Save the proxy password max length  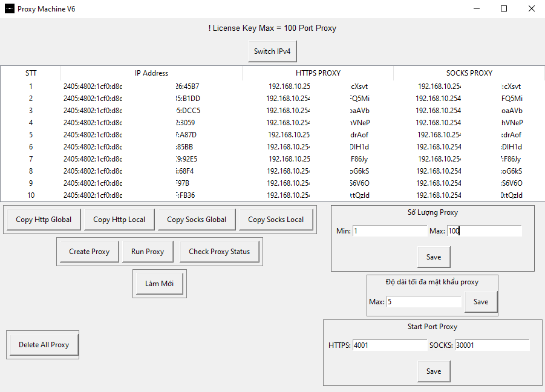481,302
